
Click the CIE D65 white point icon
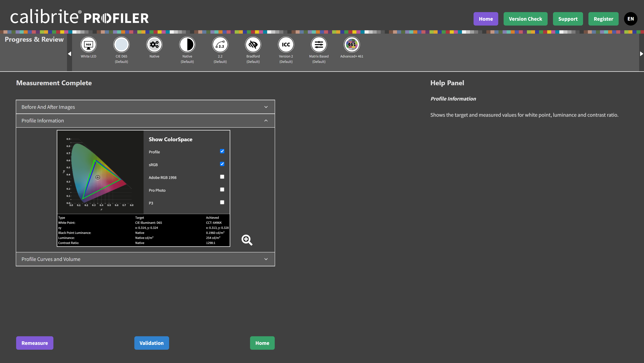point(121,45)
